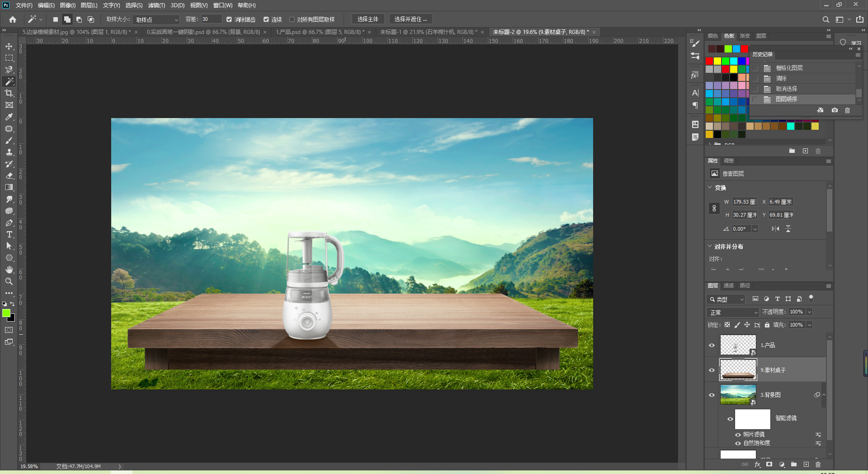Select the Zoom tool in the toolbox
The image size is (868, 474).
[9, 281]
